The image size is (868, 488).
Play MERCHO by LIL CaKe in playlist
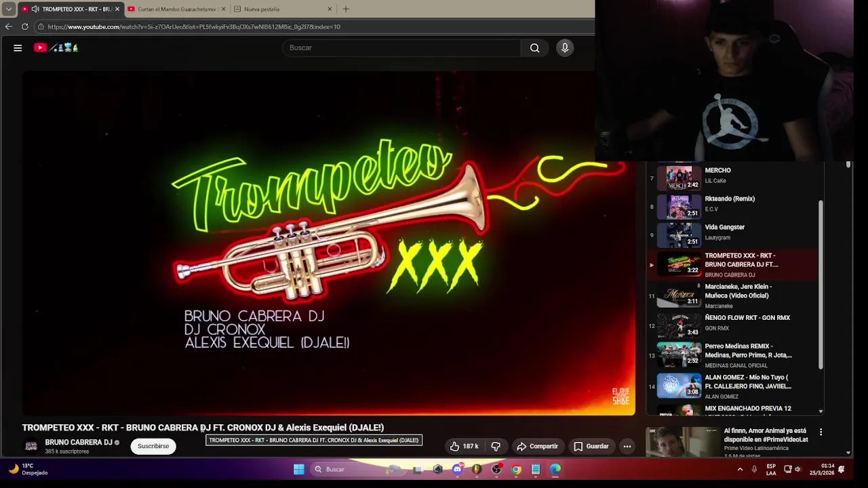(x=732, y=178)
